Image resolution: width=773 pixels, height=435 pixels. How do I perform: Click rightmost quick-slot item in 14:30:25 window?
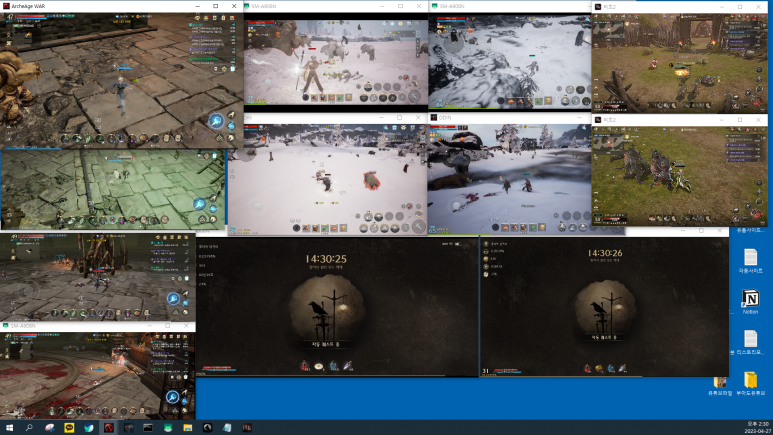[348, 365]
